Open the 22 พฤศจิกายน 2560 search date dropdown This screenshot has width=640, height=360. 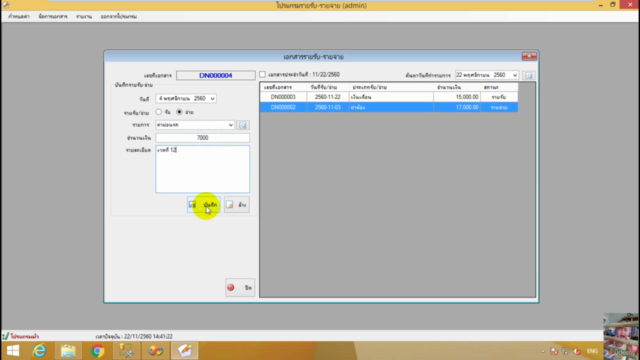pos(515,75)
